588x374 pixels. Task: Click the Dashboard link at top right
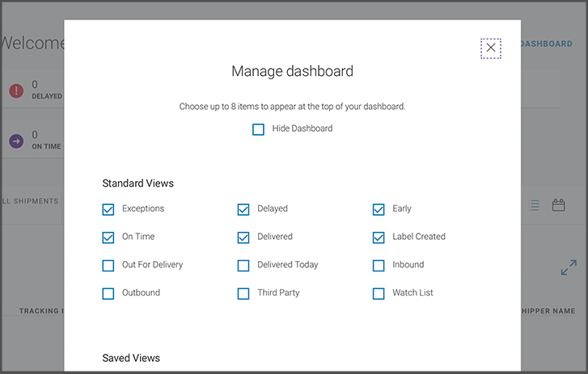(547, 44)
